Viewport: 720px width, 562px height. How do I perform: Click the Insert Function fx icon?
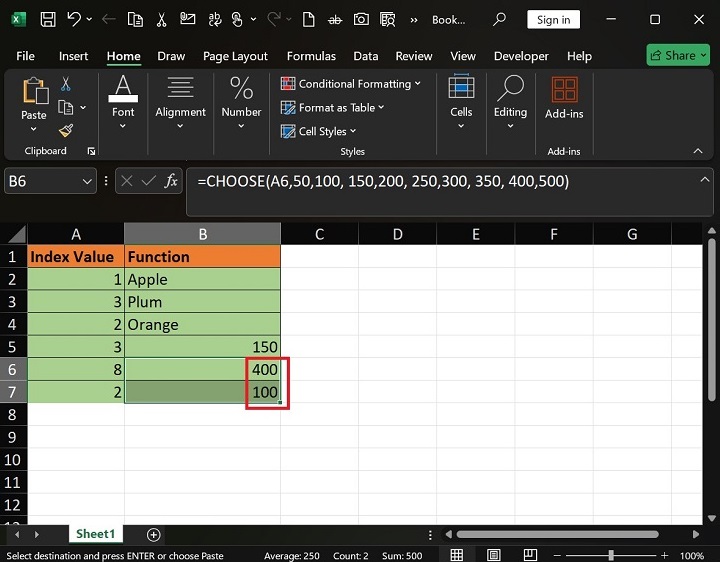pyautogui.click(x=171, y=181)
